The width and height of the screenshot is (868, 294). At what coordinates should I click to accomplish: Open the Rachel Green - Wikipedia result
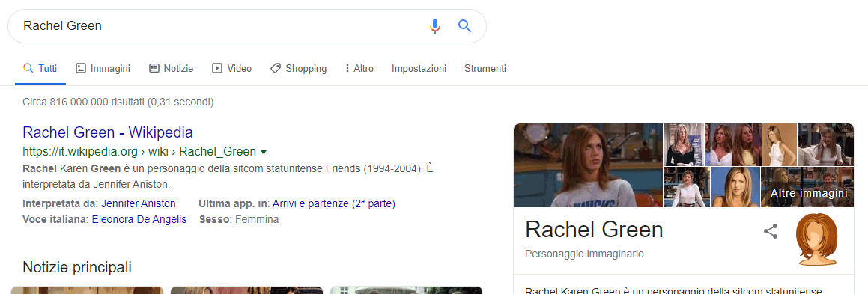[107, 132]
